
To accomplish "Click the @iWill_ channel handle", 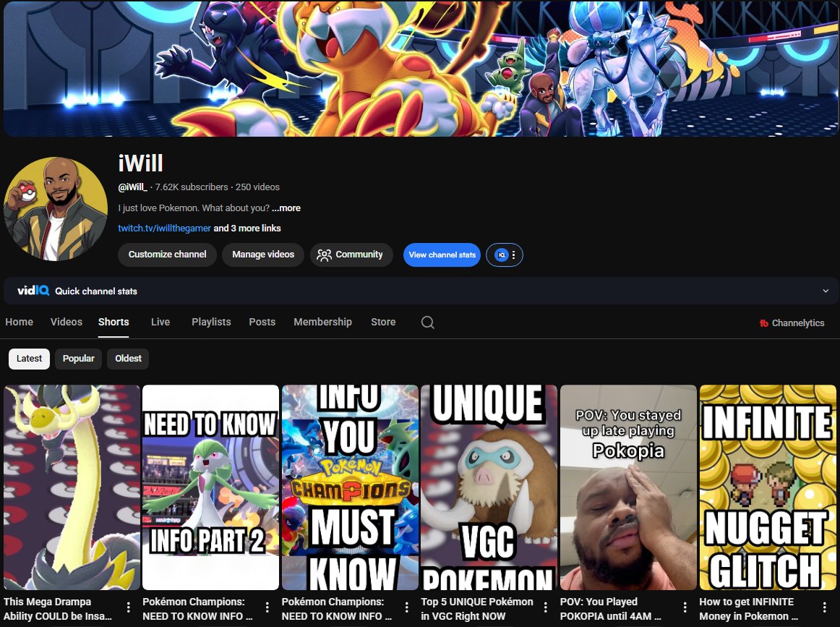I will [132, 187].
